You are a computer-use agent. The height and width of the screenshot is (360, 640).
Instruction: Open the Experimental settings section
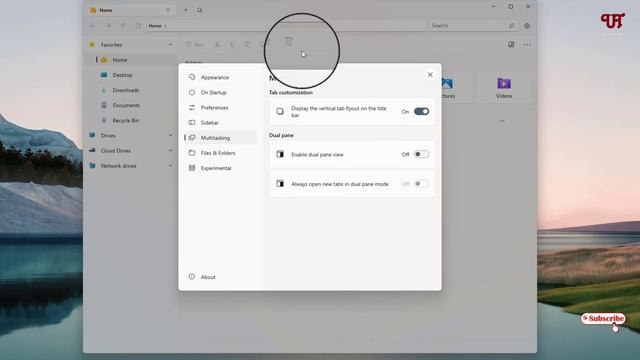pyautogui.click(x=220, y=168)
